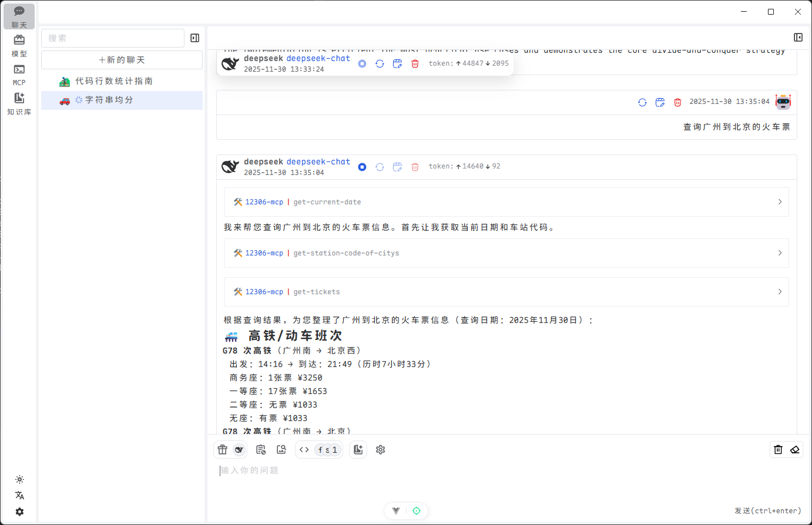Image resolution: width=812 pixels, height=525 pixels.
Task: Toggle the right side panel icon
Action: click(798, 38)
